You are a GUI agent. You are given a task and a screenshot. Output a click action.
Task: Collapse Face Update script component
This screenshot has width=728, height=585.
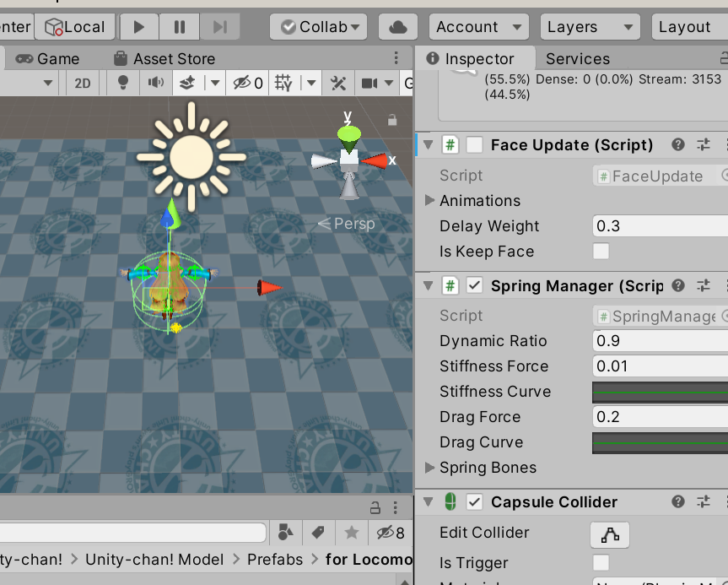pos(428,145)
